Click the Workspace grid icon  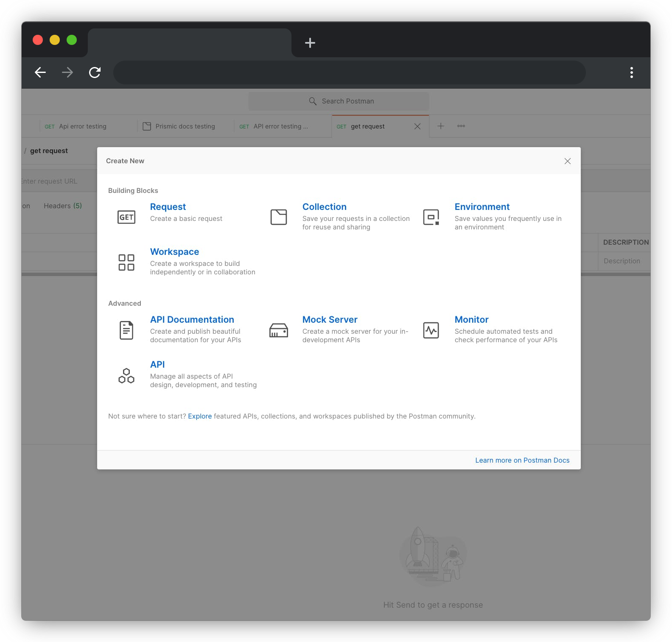point(126,262)
